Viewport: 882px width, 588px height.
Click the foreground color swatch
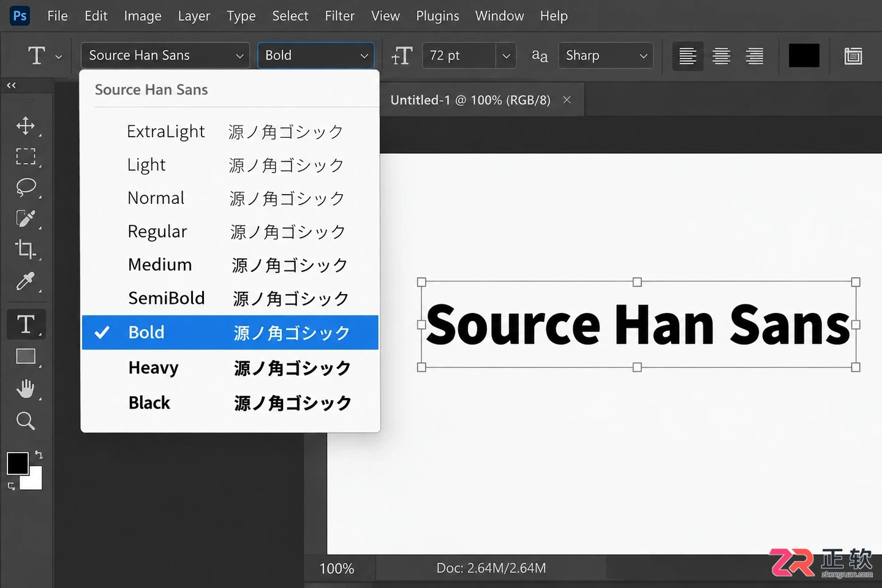pyautogui.click(x=17, y=464)
